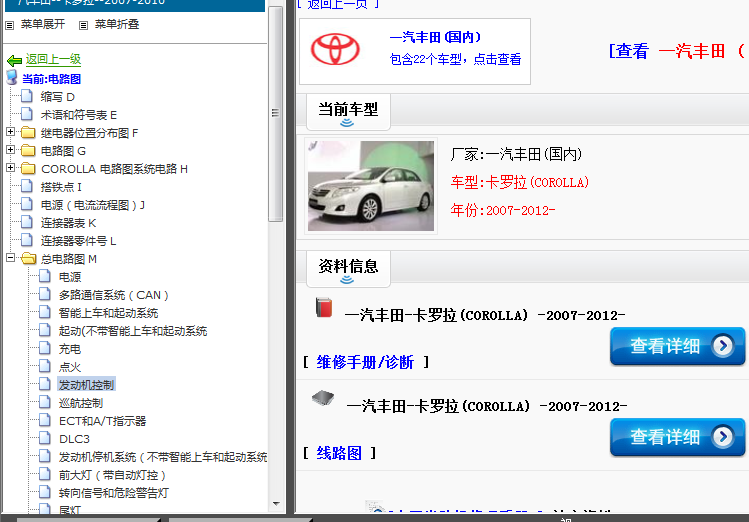Select 多路通信系统（CAN）tree item
This screenshot has width=749, height=522.
coord(114,295)
